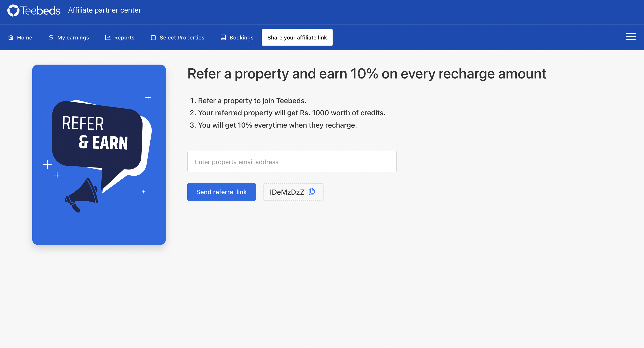Click the IDeMzDzZ referral code box
The image size is (644, 348).
click(x=293, y=192)
